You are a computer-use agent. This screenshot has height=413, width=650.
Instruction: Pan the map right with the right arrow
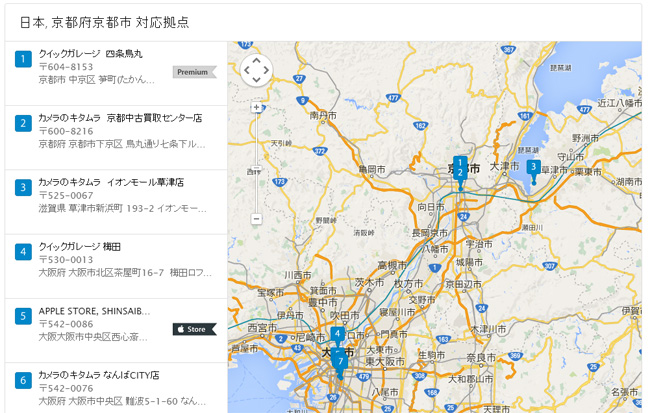[266, 70]
